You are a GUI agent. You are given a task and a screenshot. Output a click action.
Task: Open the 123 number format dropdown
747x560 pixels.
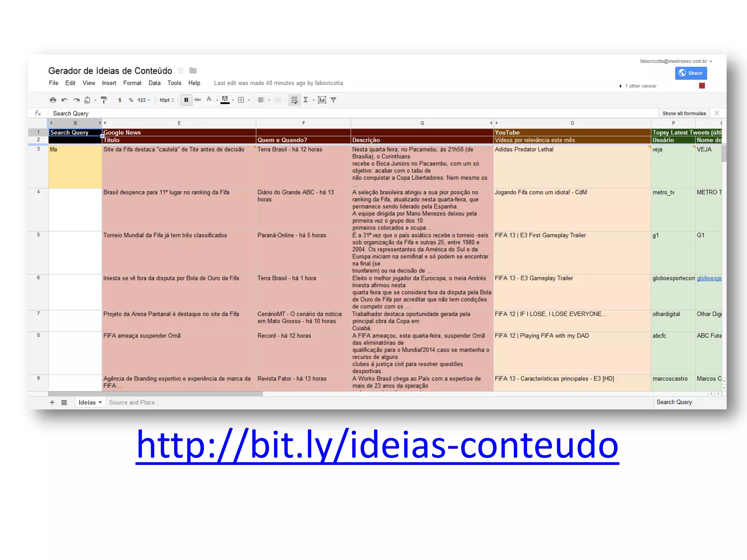pyautogui.click(x=144, y=100)
